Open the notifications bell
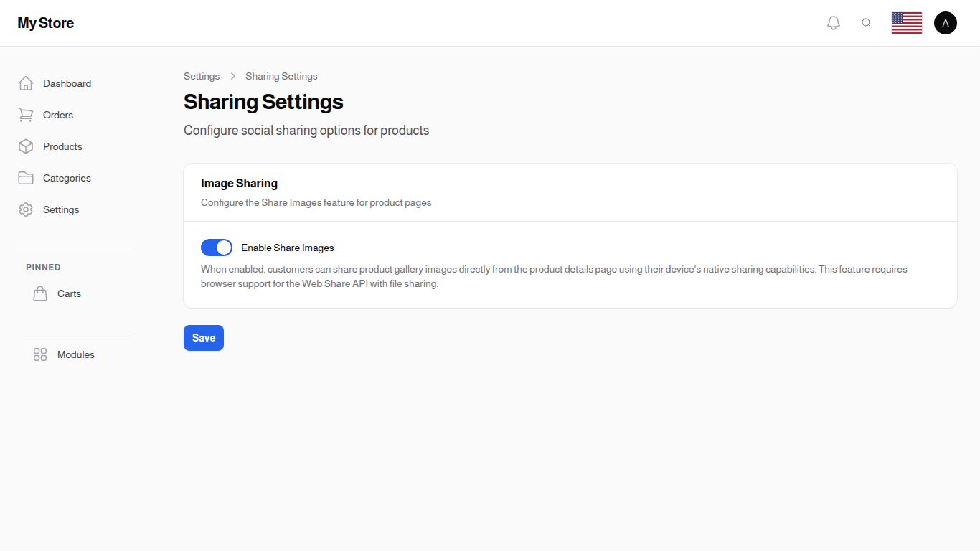The image size is (980, 551). (833, 22)
